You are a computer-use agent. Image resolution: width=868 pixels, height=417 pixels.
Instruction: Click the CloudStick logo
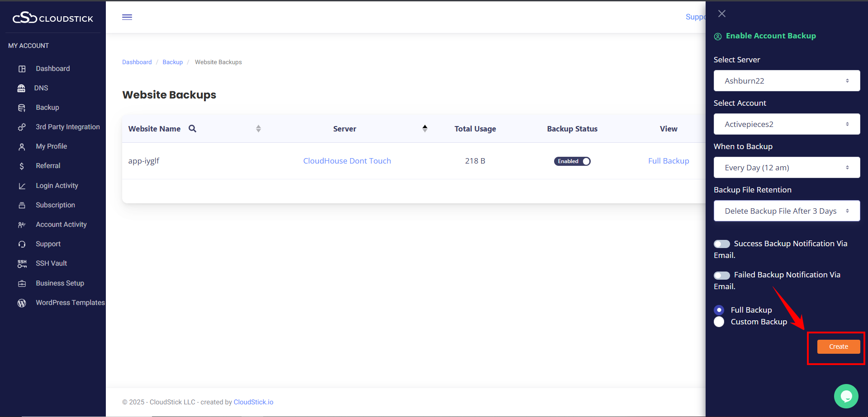click(53, 18)
